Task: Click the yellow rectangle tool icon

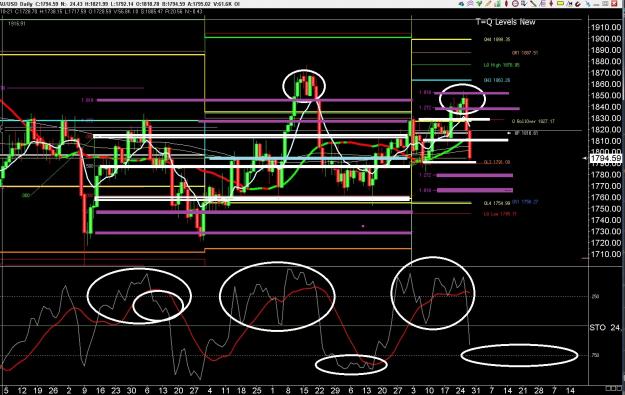Action: coord(560,4)
